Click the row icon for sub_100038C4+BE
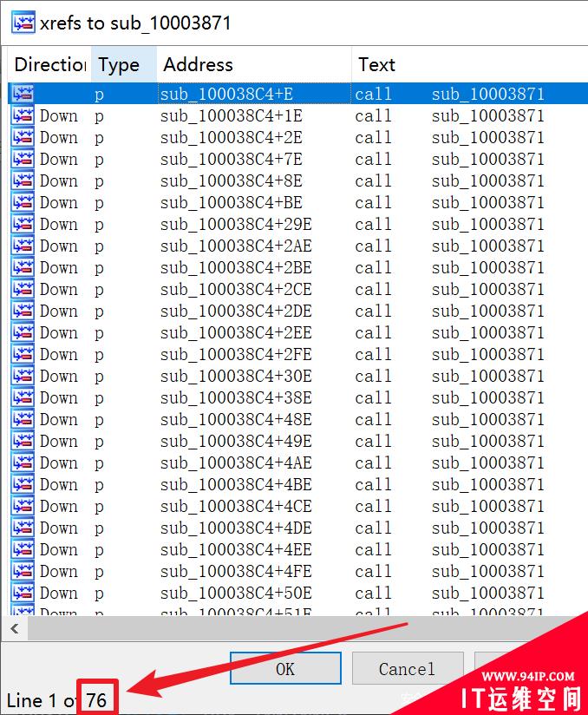This screenshot has height=715, width=588. (23, 202)
